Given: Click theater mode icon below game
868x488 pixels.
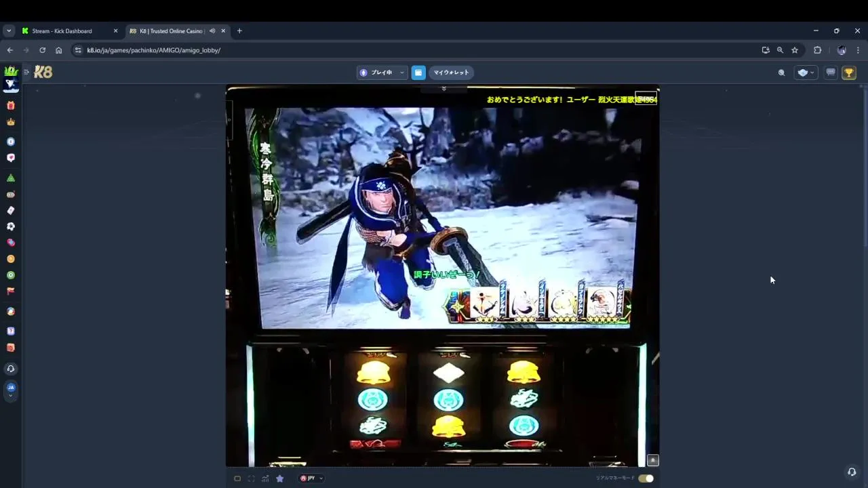Looking at the screenshot, I should tap(237, 479).
